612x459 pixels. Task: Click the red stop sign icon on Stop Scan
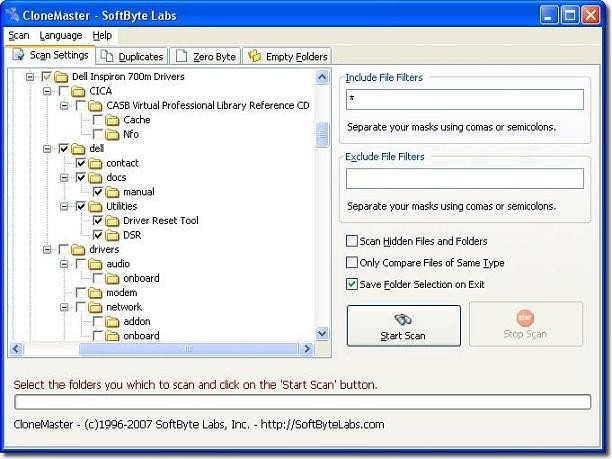tap(525, 318)
